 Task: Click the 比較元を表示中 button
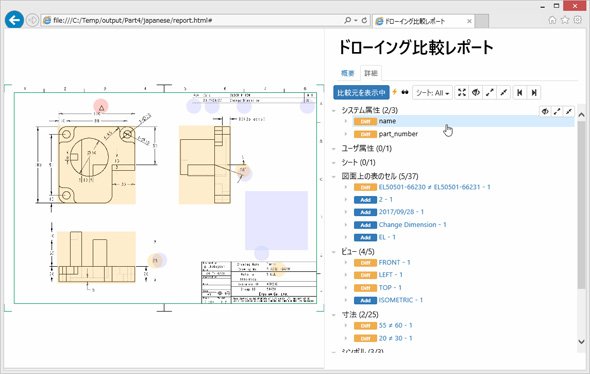pyautogui.click(x=361, y=93)
